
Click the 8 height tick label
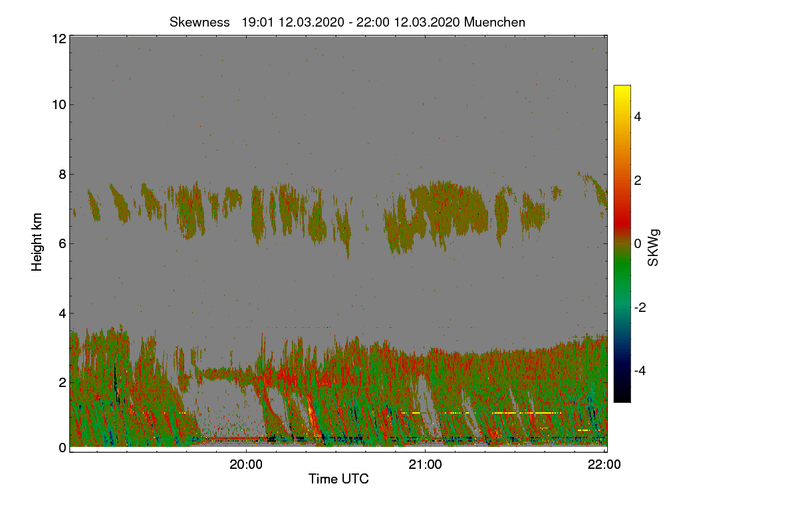point(62,174)
